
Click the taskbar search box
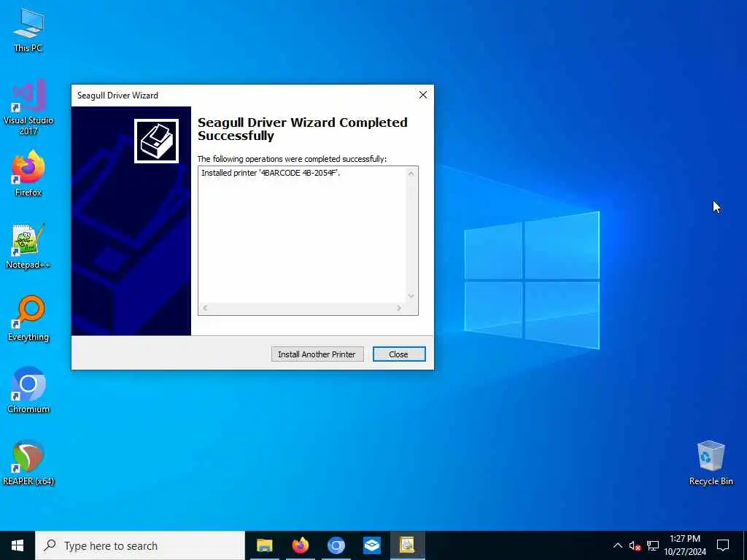pos(140,545)
